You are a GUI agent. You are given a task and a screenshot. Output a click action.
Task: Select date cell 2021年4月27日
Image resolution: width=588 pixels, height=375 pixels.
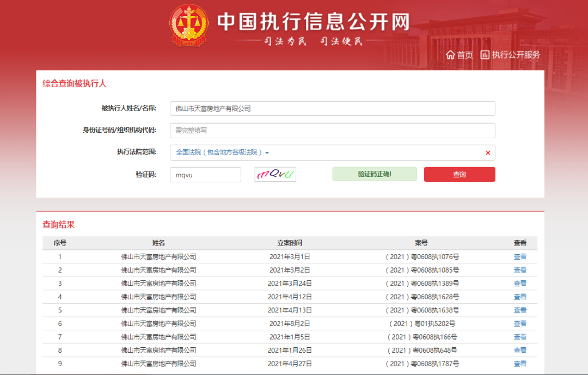point(290,364)
